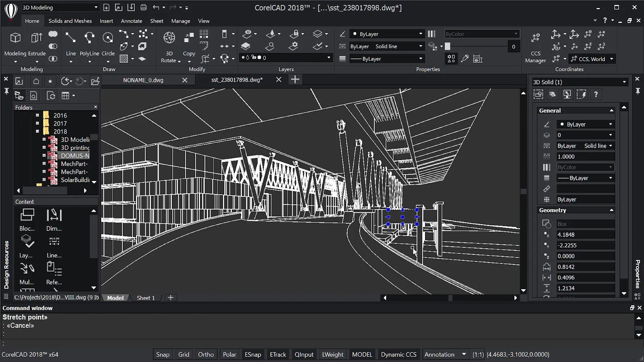Toggle ESnap entity snaps
644x362 pixels.
[253, 354]
